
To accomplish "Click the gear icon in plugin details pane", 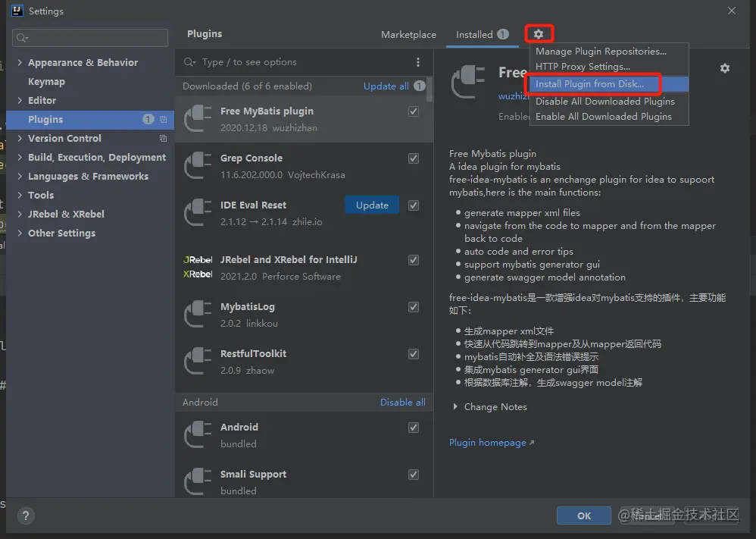I will tap(725, 68).
